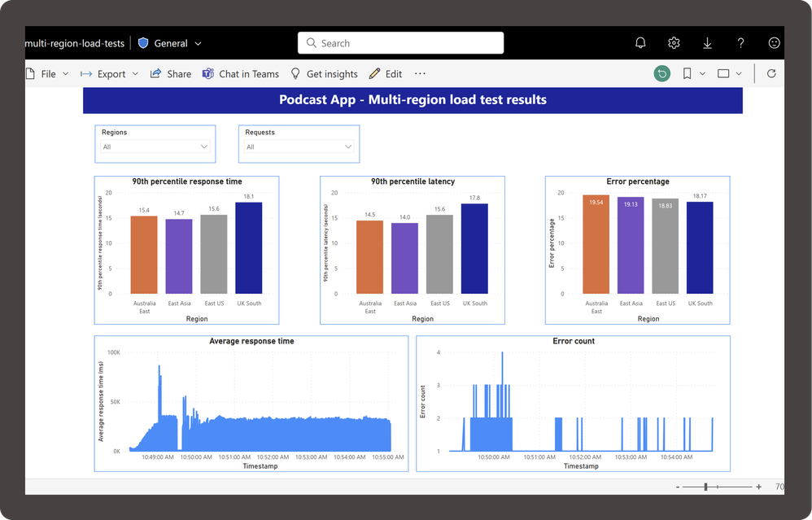Click the Average response time chart title

click(251, 341)
